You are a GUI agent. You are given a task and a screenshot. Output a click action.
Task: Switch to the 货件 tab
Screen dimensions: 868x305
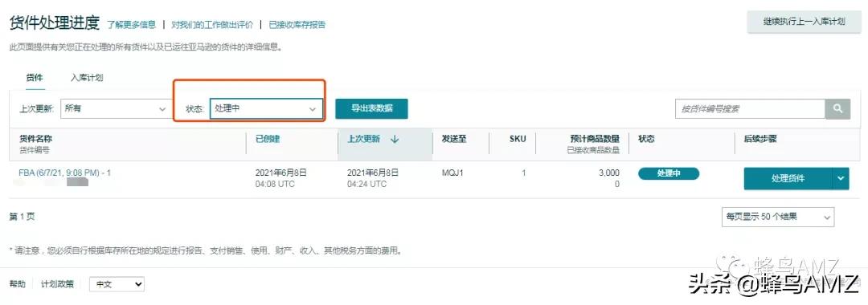[35, 78]
